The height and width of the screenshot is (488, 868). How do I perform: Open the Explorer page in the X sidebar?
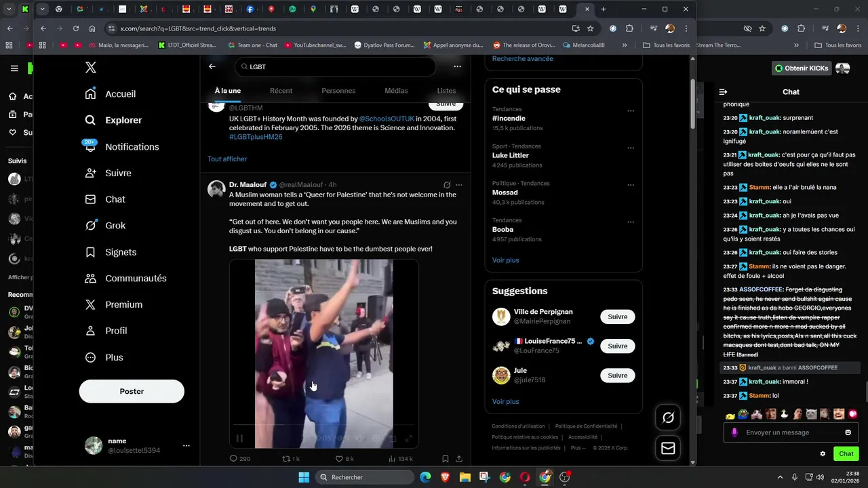point(113,120)
